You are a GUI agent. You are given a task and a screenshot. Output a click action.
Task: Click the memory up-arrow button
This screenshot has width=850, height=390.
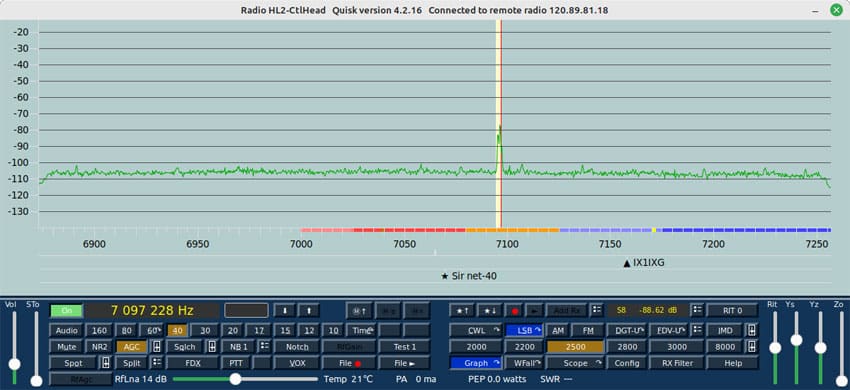click(359, 311)
